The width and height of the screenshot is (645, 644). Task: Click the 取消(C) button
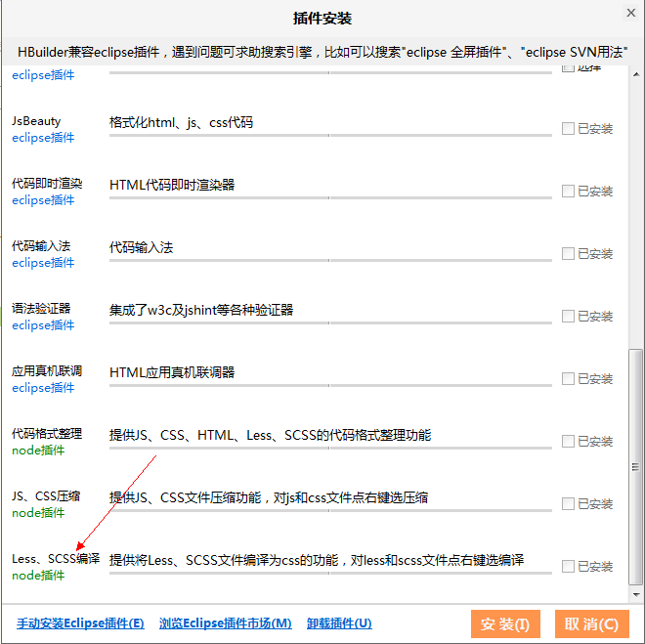pyautogui.click(x=592, y=623)
